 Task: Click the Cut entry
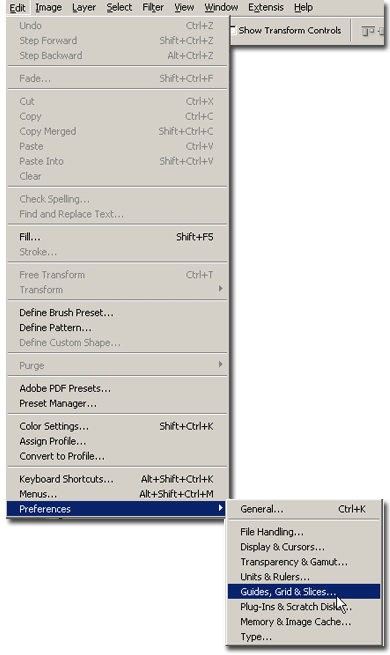117,101
